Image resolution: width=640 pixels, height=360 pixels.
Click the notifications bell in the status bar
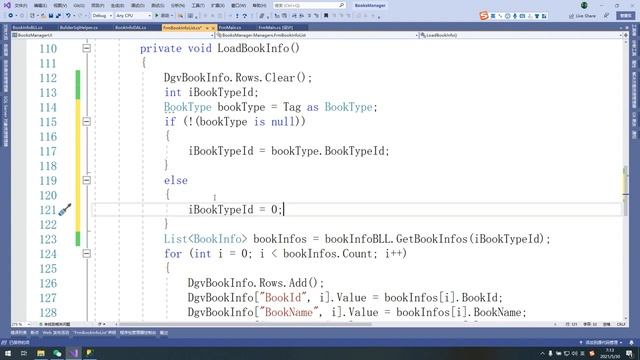[x=631, y=342]
